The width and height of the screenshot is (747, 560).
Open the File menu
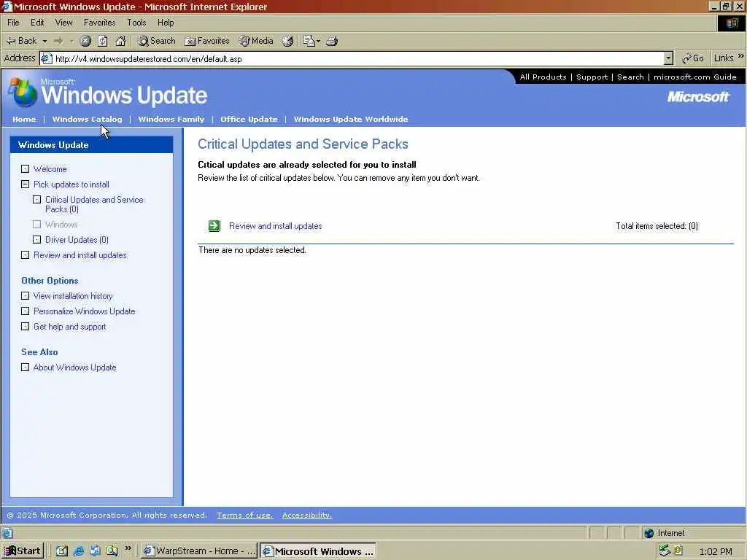(13, 23)
